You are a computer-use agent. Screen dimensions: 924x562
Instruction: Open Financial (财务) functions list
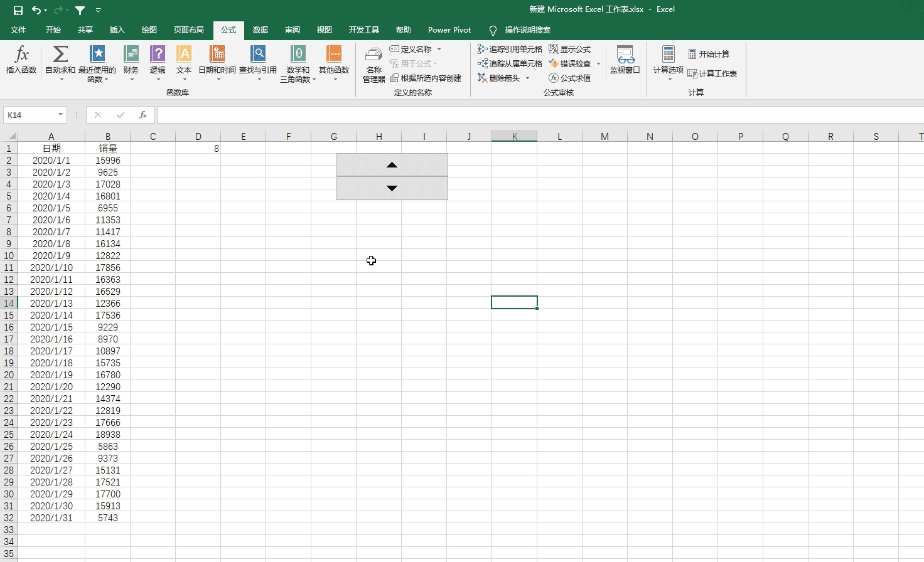(x=131, y=63)
